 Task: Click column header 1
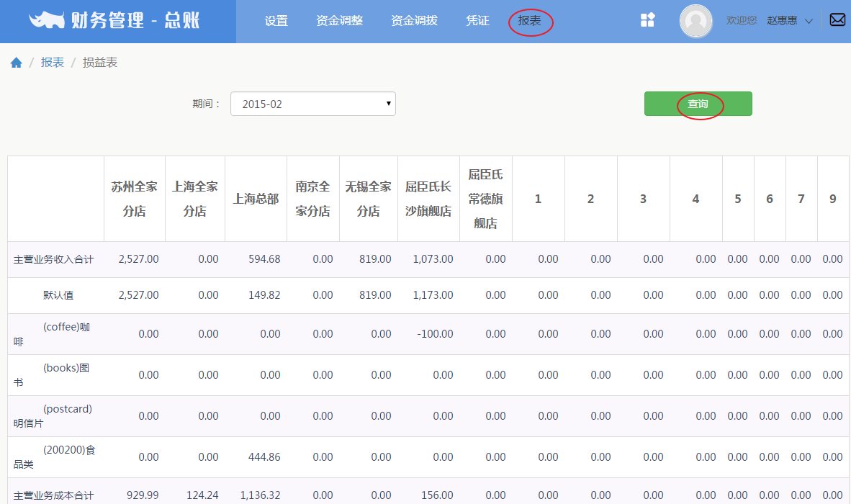point(538,199)
